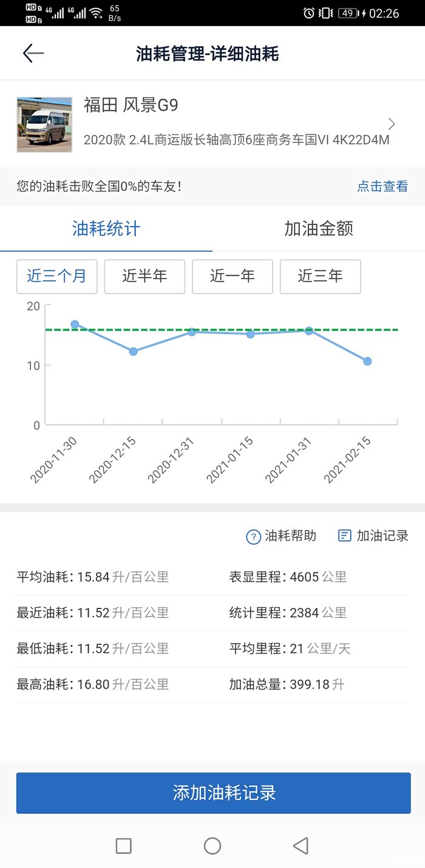Tap the 2021-02-15 data point on chart
The height and width of the screenshot is (868, 425).
(x=367, y=361)
